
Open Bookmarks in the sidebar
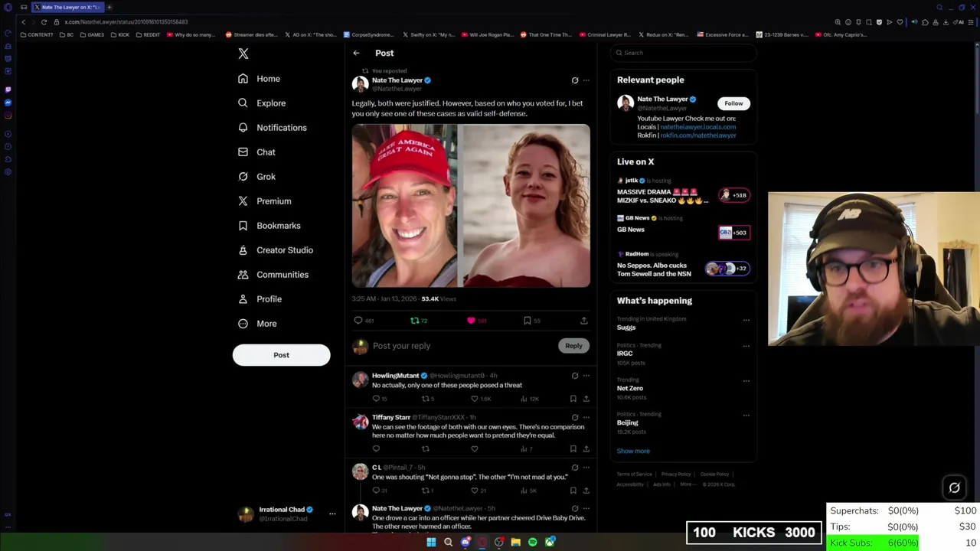tap(269, 226)
